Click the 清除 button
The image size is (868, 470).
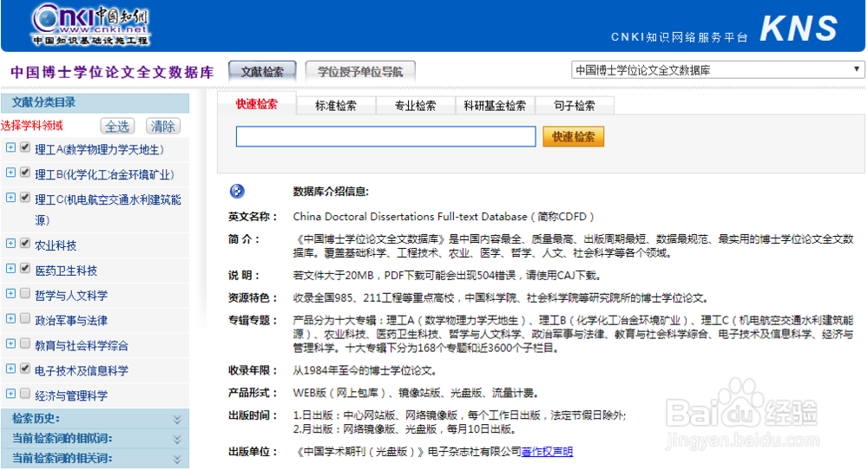pos(163,126)
